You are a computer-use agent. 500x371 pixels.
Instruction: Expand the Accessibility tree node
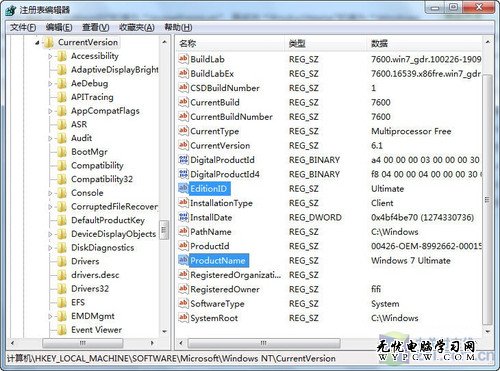50,56
